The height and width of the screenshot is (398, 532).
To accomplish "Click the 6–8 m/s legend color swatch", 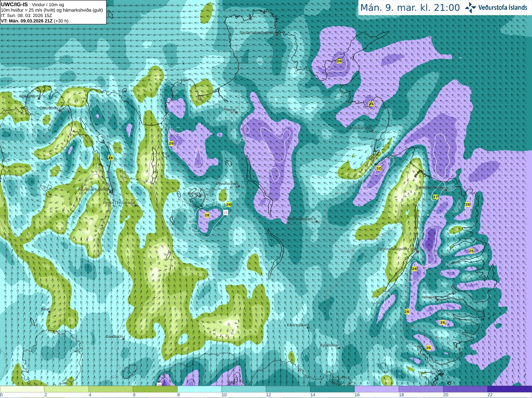I will pos(155,389).
